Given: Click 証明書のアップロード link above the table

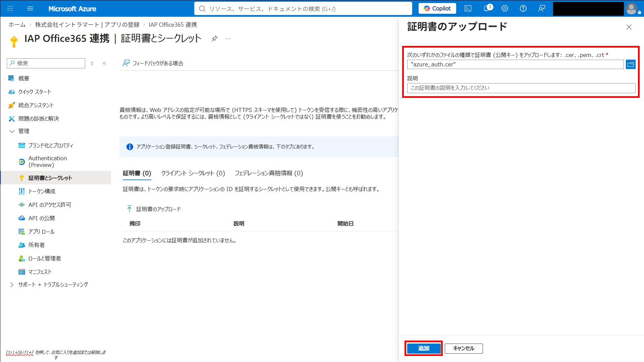Looking at the screenshot, I should coord(154,209).
